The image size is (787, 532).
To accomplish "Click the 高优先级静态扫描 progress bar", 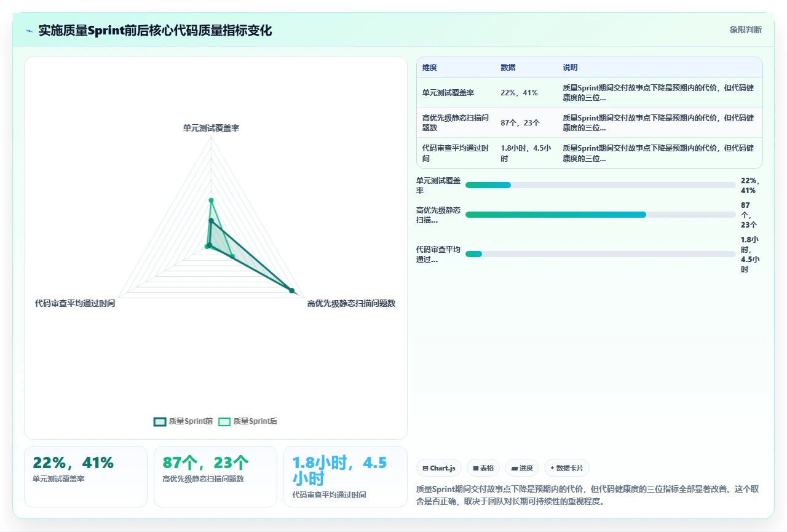I will pos(601,215).
